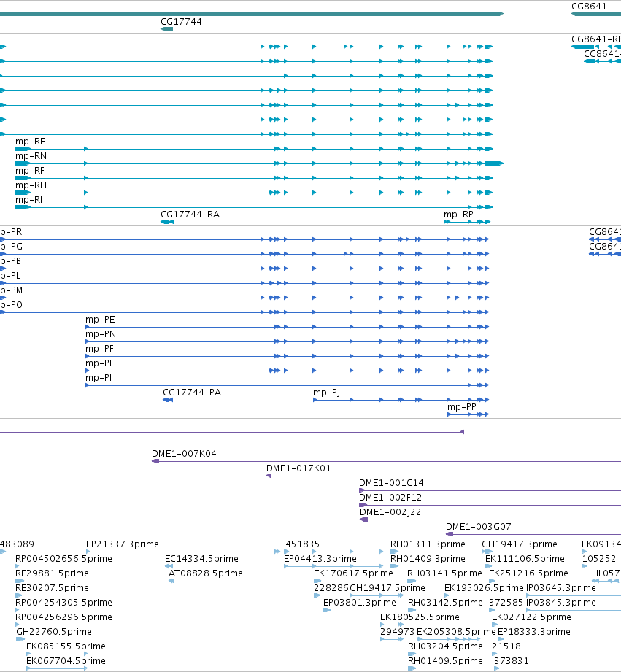Select the RH03142.5prime EST label

445,602
